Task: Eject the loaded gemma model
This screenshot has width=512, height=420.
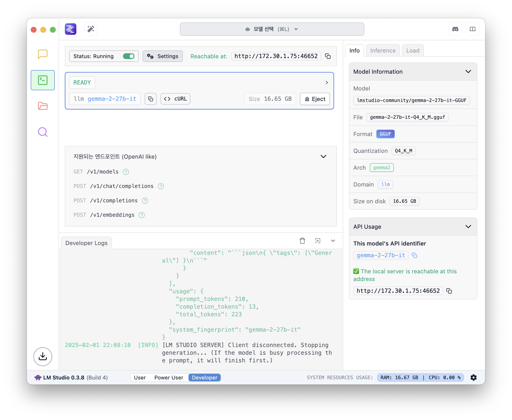Action: pos(314,99)
